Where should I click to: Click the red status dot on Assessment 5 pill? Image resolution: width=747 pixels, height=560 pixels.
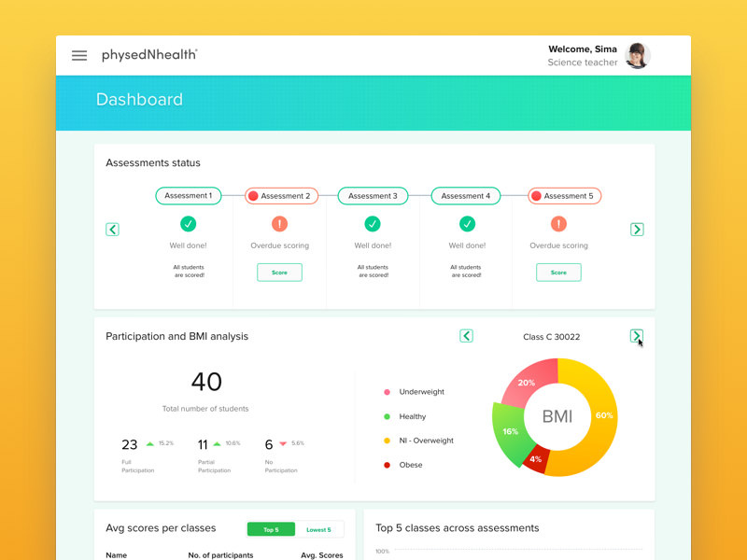534,196
